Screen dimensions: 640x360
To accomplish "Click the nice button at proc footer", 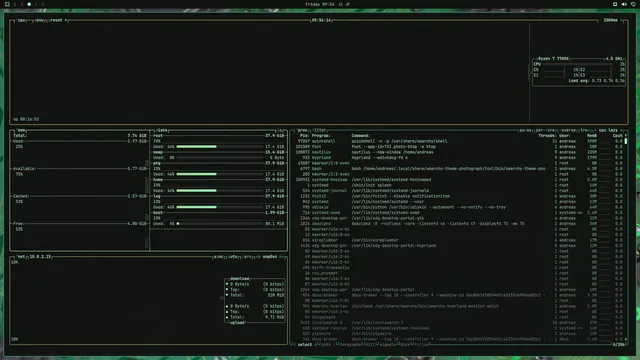I will (405, 345).
